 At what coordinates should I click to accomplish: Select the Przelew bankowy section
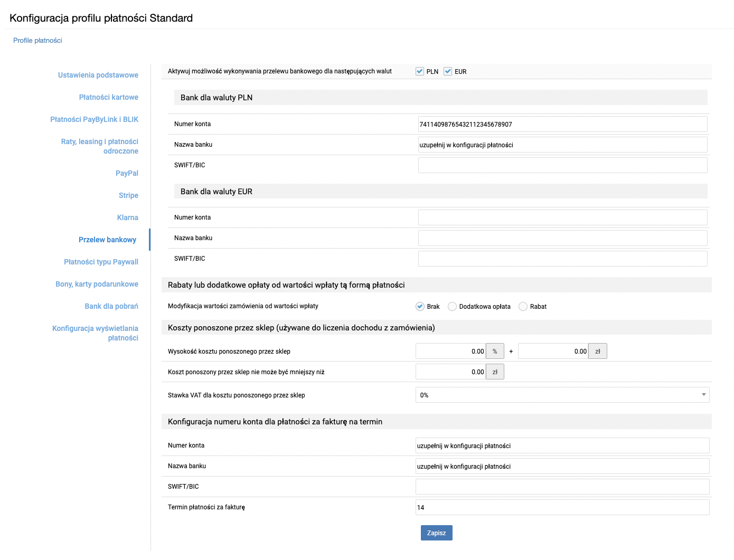click(108, 240)
